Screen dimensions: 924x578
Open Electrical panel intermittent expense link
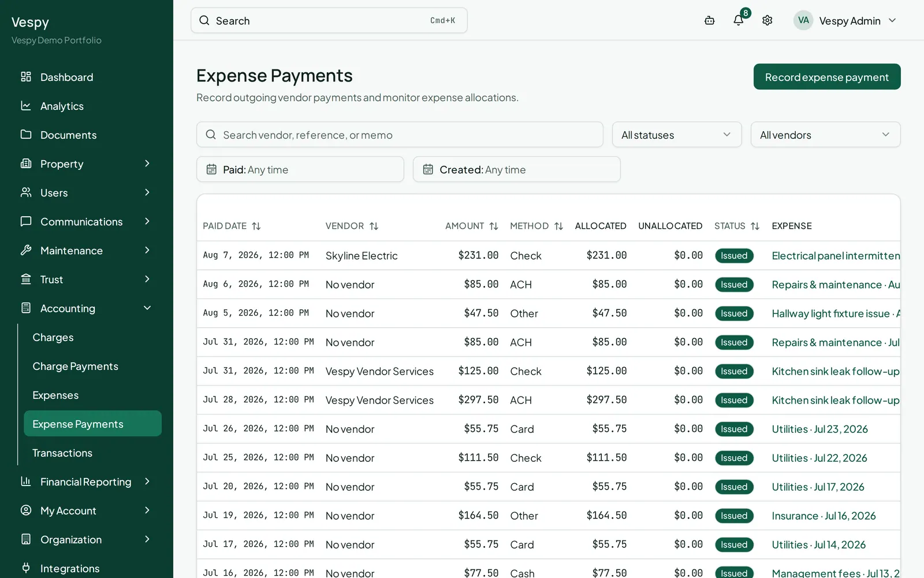point(836,255)
